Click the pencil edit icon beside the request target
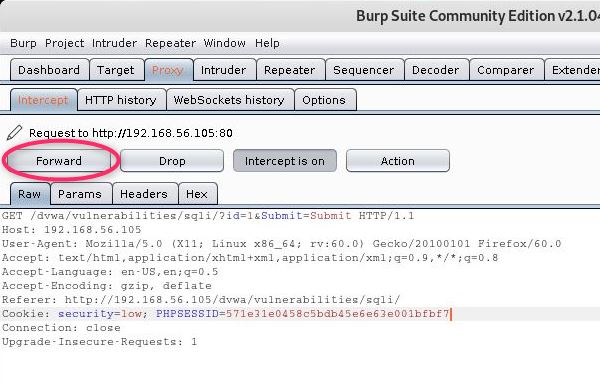The image size is (600, 387). coord(15,133)
